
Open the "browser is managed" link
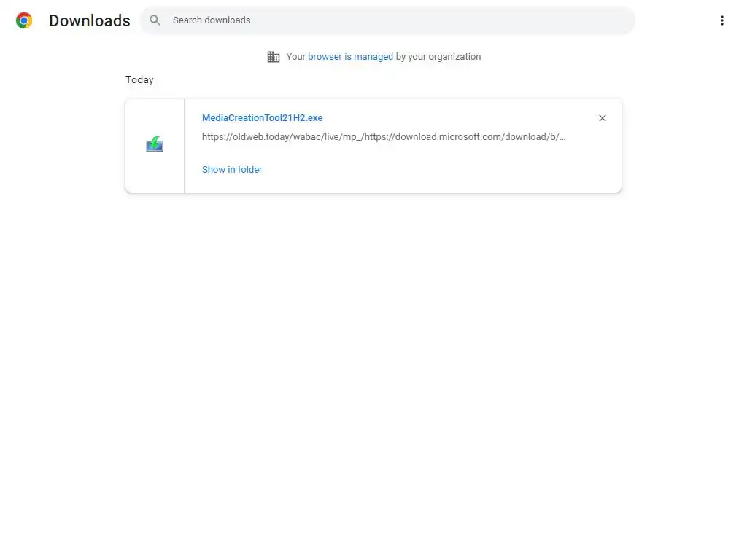pos(350,57)
